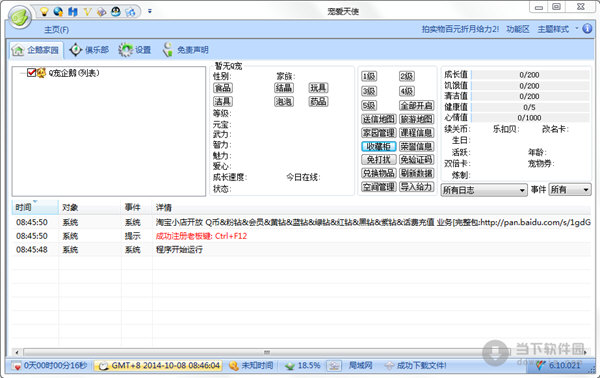Viewport: 600px width, 378px height.
Task: Select the log row 成功注册老板键: Ctrl+F12
Action: click(x=302, y=236)
